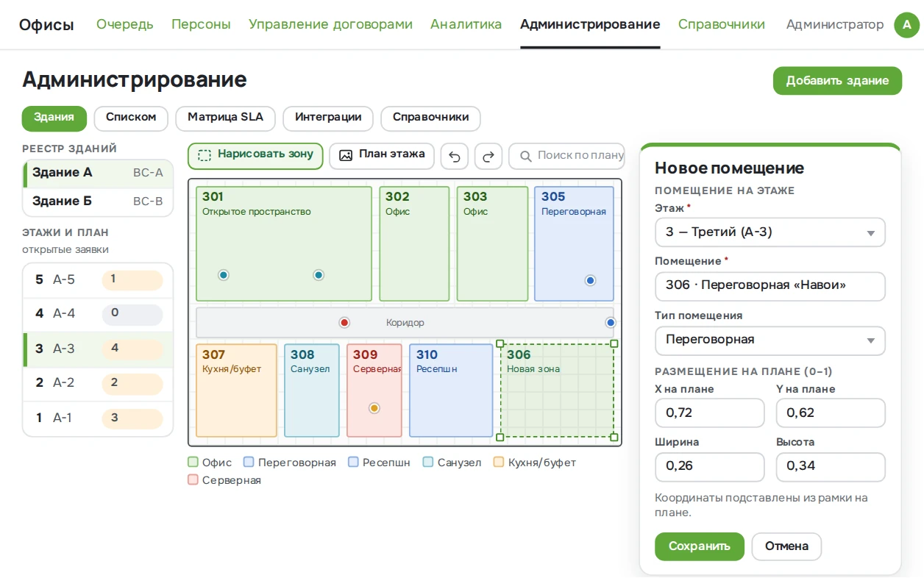Click room 307 Кухня/буфет on the plan
The width and height of the screenshot is (924, 578).
click(236, 390)
